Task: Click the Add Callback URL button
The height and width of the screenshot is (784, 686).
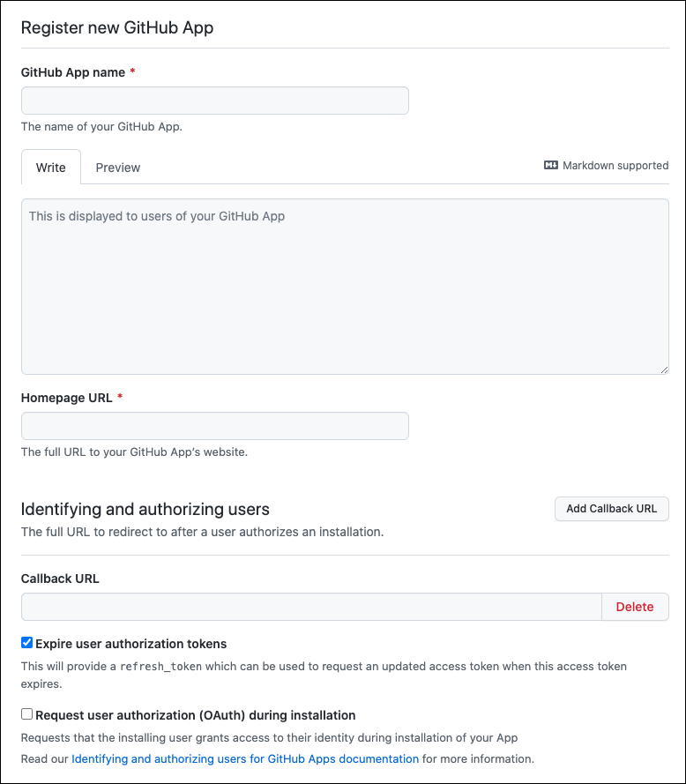Action: click(611, 509)
